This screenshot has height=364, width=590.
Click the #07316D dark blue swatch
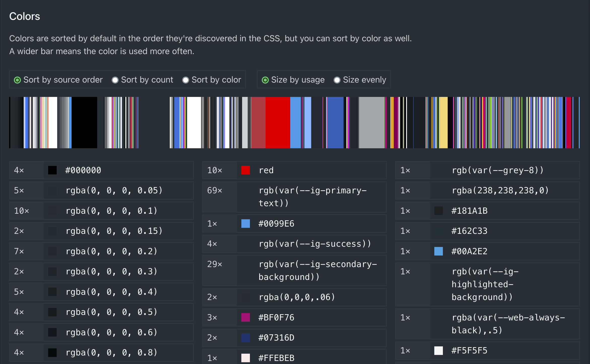(245, 338)
